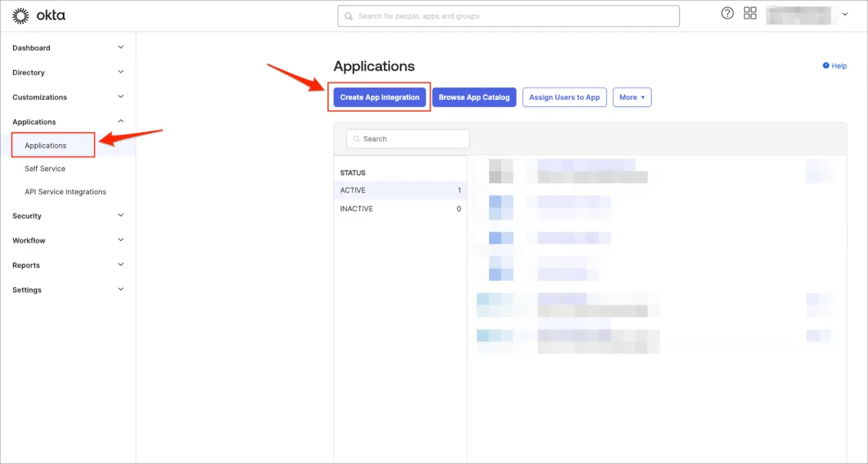The width and height of the screenshot is (868, 464).
Task: Expand the Directory menu chevron
Action: [x=121, y=72]
